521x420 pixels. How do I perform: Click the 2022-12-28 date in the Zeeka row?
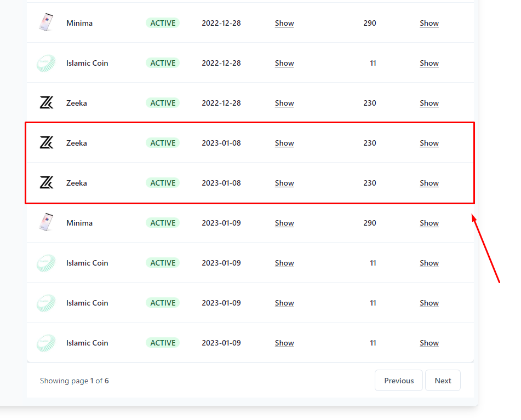click(221, 103)
